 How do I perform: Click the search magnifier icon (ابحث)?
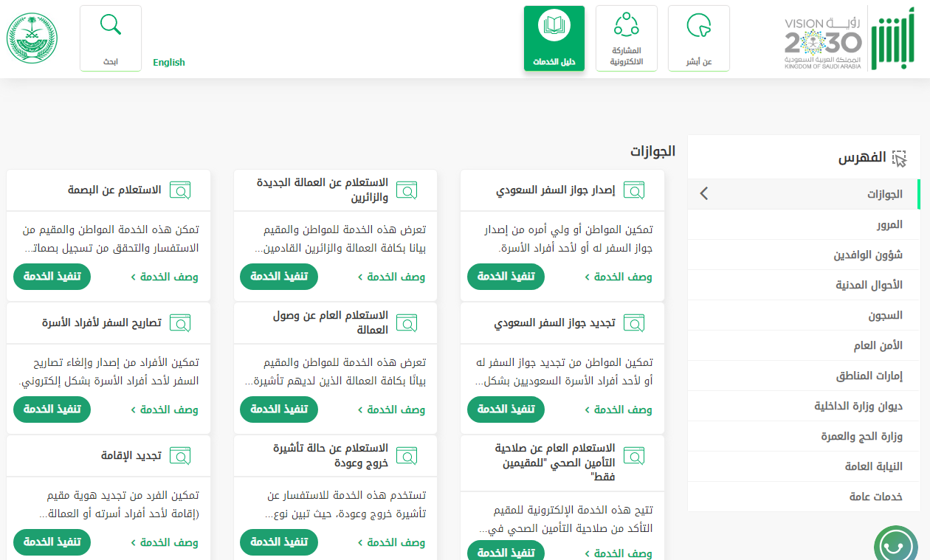coord(110,26)
